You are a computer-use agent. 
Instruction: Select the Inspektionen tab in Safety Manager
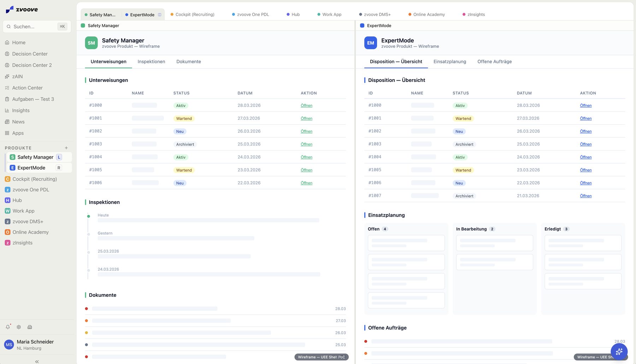pyautogui.click(x=151, y=61)
